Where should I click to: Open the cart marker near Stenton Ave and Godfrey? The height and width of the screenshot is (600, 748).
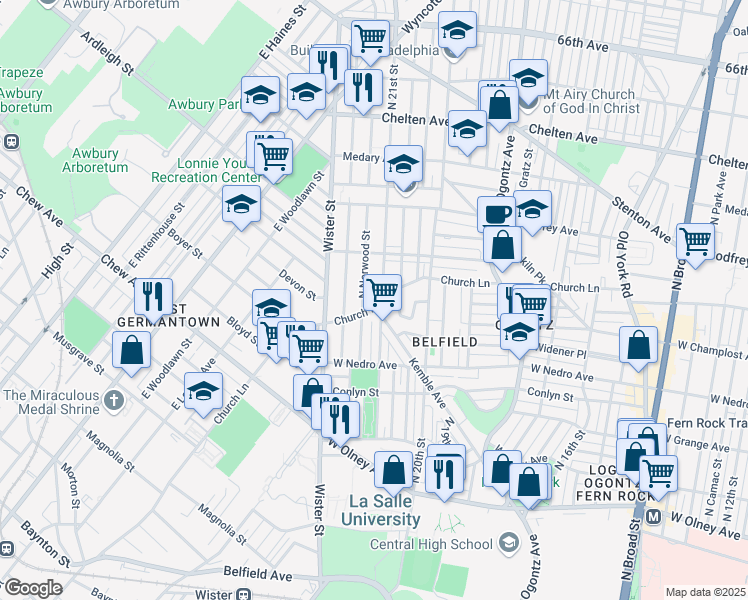696,243
